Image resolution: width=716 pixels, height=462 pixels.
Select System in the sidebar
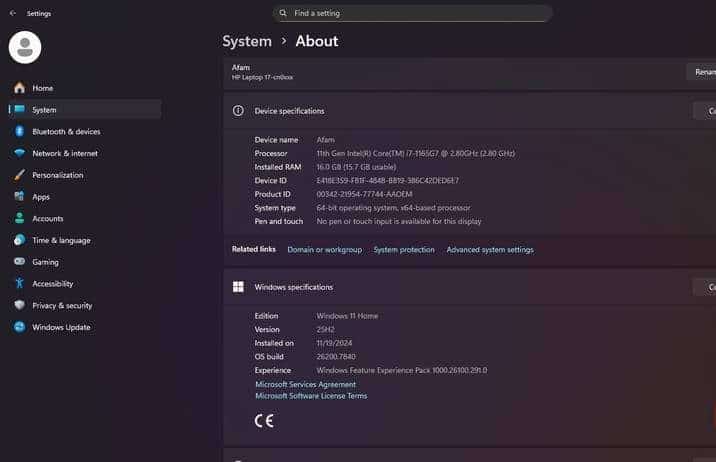pyautogui.click(x=85, y=110)
